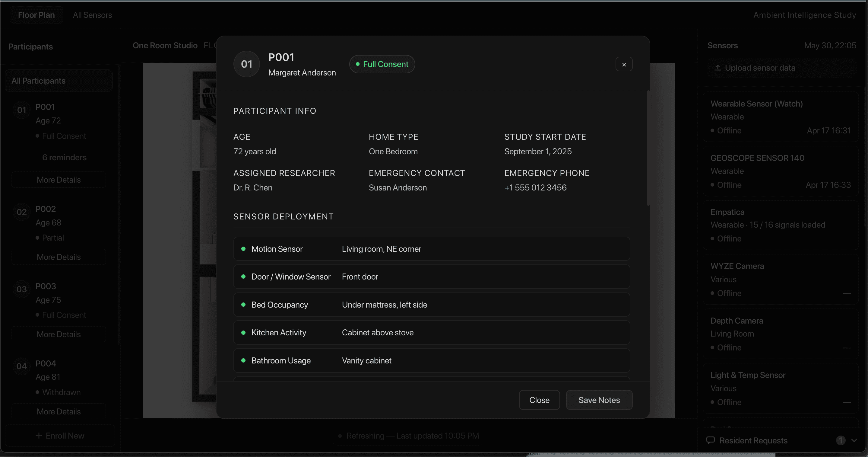Open the WYZE Camera sensor card
Viewport: 868px width, 457px height.
(781, 280)
